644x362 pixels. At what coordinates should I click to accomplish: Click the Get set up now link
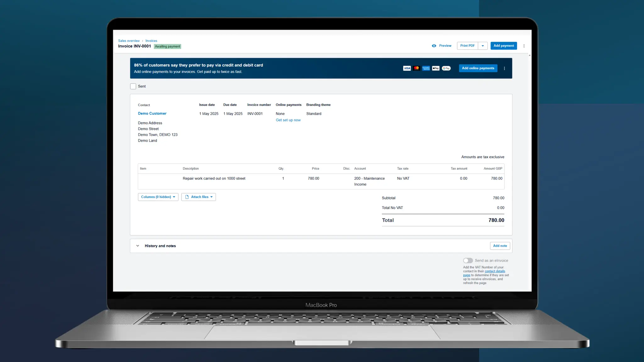point(288,120)
